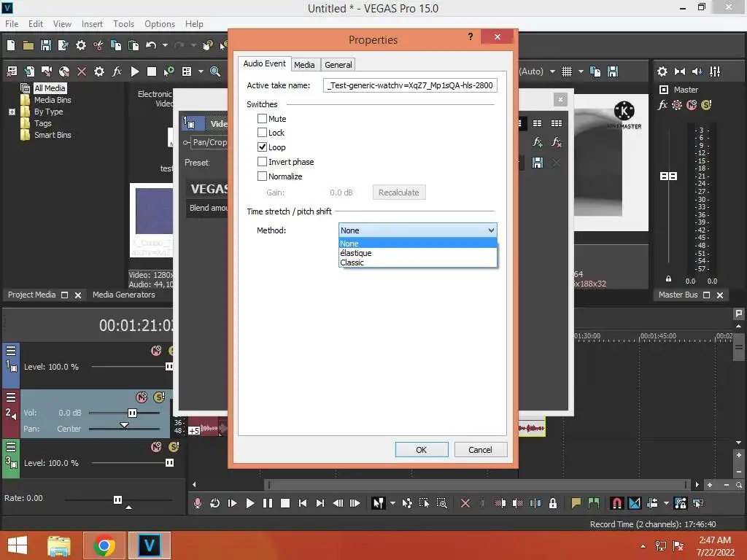The width and height of the screenshot is (747, 560).
Task: Click the Record microphone icon in transport
Action: (198, 503)
